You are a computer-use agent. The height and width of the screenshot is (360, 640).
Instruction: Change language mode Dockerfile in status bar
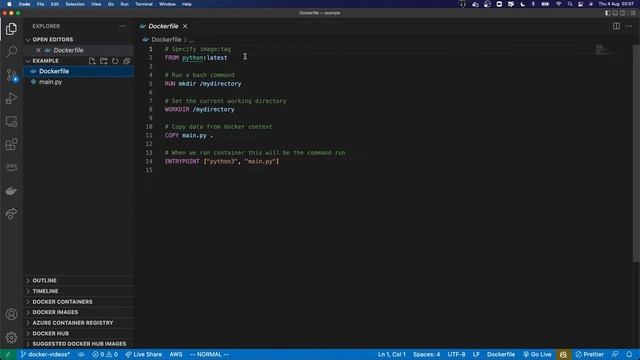pos(501,354)
